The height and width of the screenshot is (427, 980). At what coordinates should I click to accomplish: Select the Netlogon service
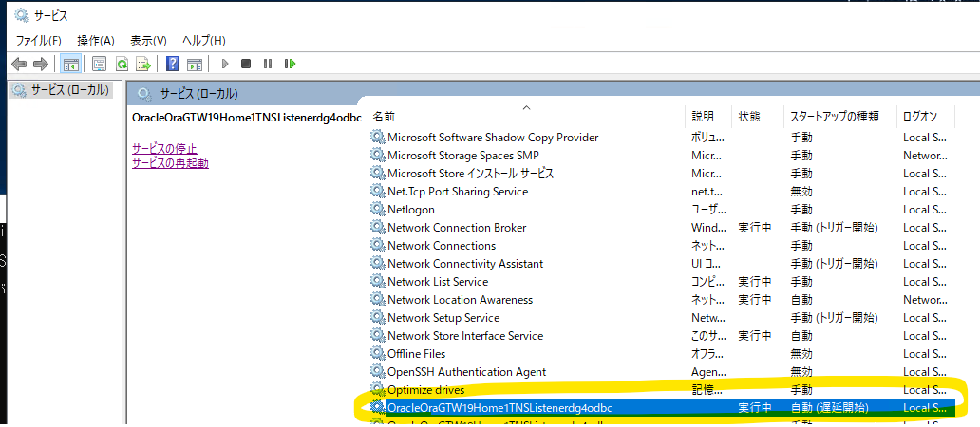click(x=410, y=209)
